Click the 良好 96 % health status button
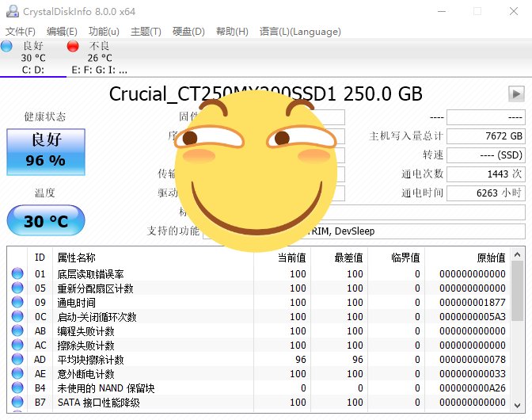Viewport: 532px width, 420px height. pos(46,152)
